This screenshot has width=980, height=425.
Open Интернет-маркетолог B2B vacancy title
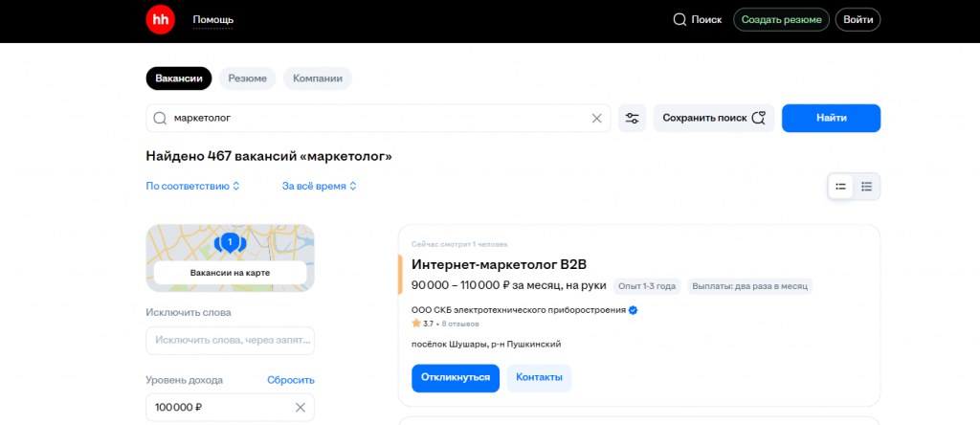click(499, 264)
